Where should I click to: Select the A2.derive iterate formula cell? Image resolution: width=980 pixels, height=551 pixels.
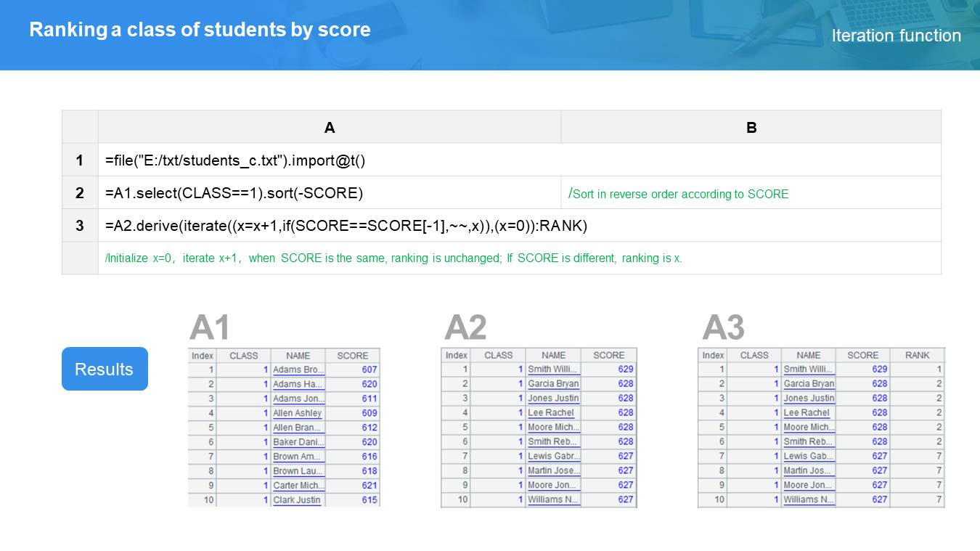346,226
